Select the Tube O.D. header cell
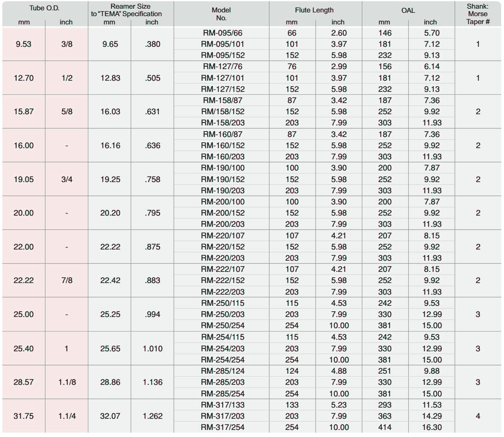This screenshot has width=504, height=437. (x=45, y=8)
